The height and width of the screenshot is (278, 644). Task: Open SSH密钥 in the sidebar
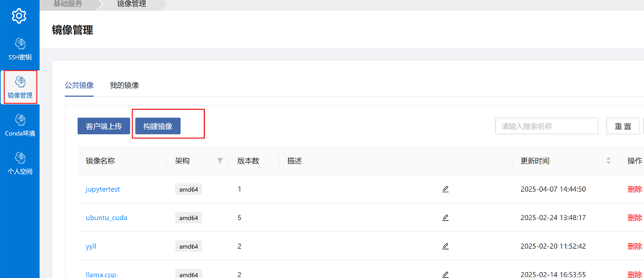19,49
